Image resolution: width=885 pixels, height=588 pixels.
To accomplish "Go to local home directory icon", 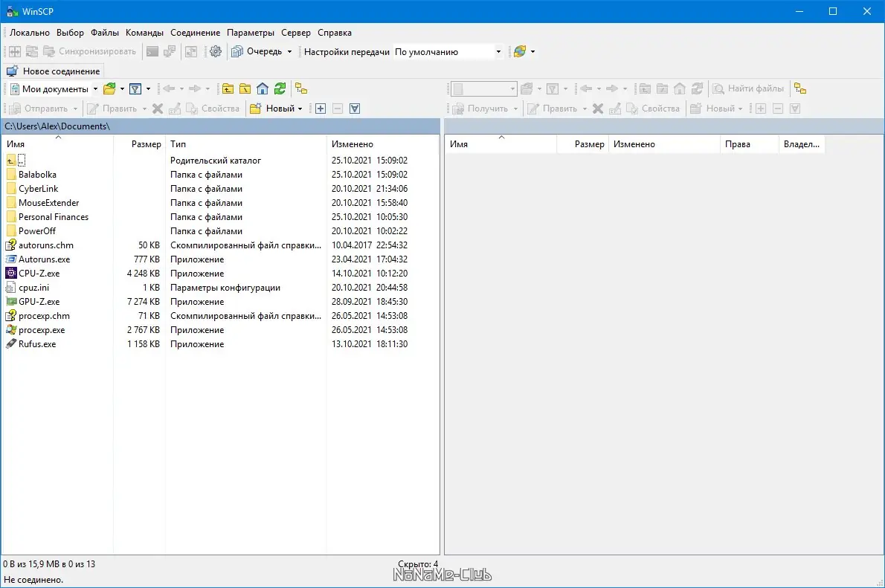I will pyautogui.click(x=263, y=88).
